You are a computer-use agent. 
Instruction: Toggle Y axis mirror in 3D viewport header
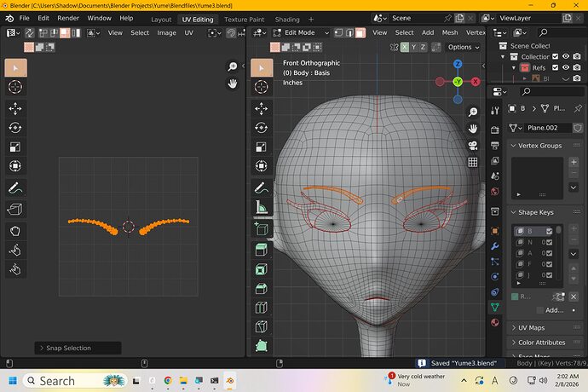pyautogui.click(x=413, y=47)
